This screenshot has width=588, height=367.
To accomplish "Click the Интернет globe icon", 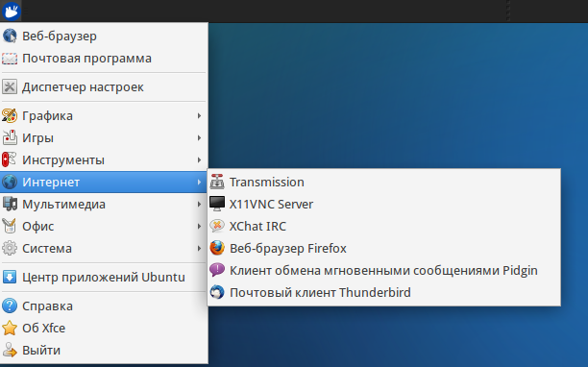I will coord(10,183).
